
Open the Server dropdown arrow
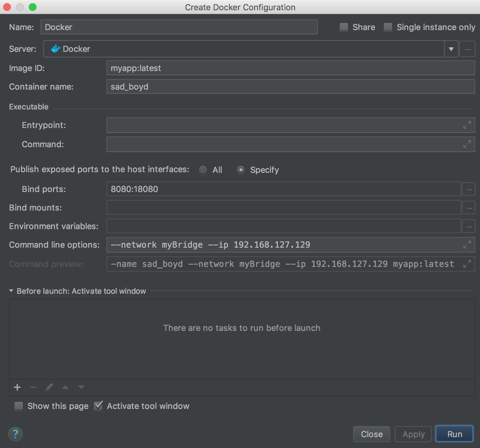[451, 49]
